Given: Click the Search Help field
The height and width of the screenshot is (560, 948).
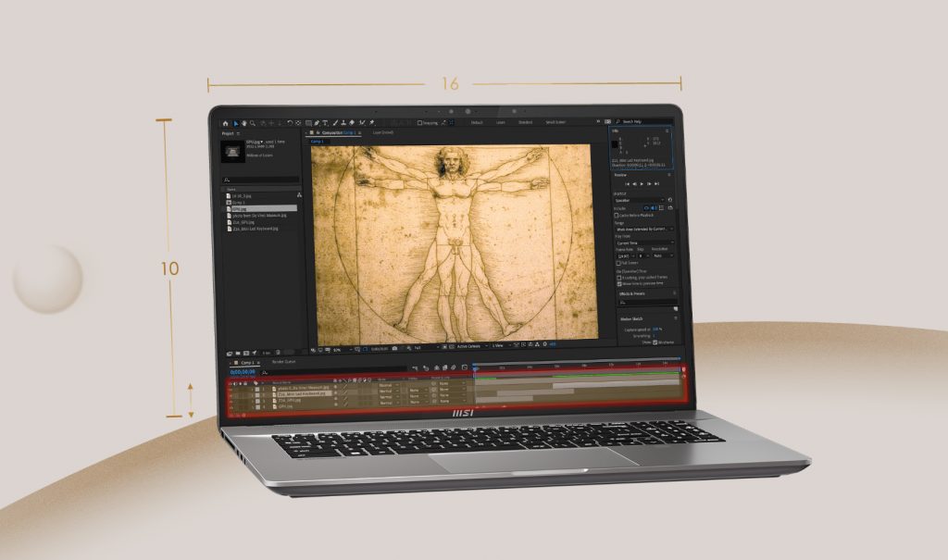Looking at the screenshot, I should coord(642,121).
